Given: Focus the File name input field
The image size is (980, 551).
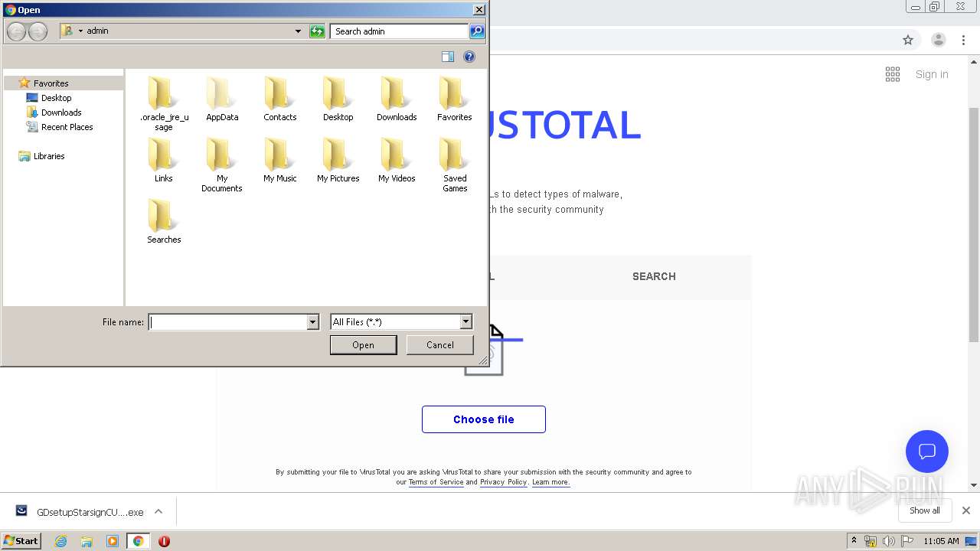Looking at the screenshot, I should (x=228, y=322).
